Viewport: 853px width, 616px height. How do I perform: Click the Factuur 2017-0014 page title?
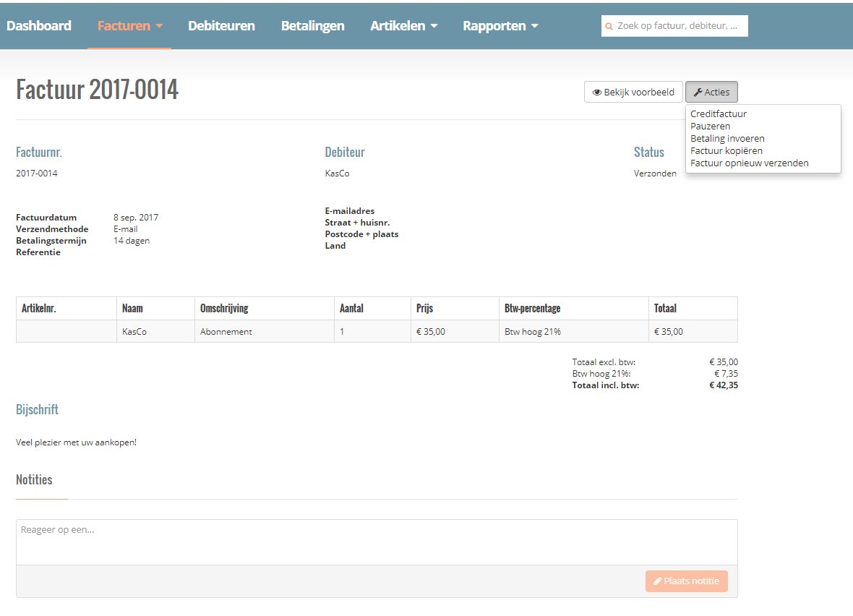tap(98, 89)
